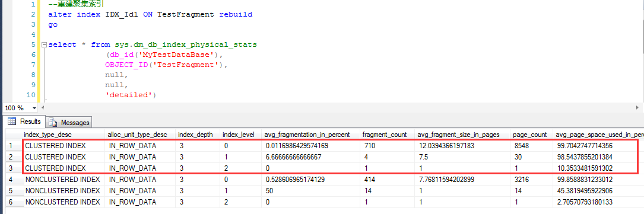Click the index_depth column header

coord(195,135)
